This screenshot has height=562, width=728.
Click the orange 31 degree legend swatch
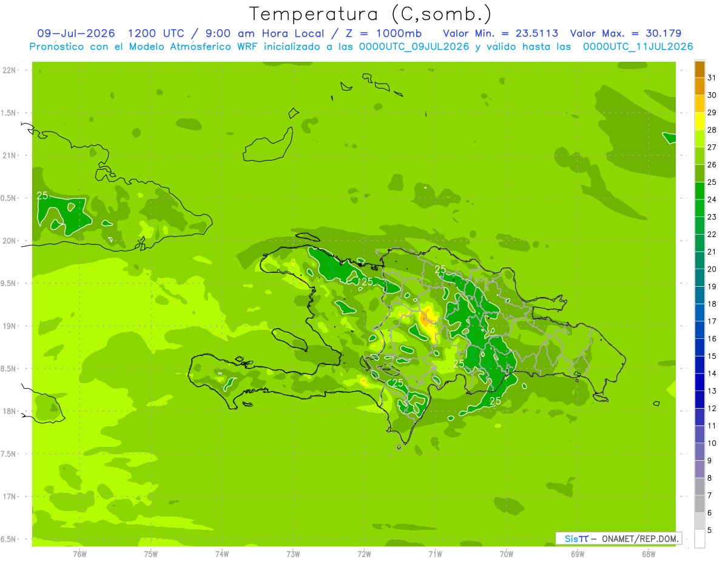coord(699,69)
